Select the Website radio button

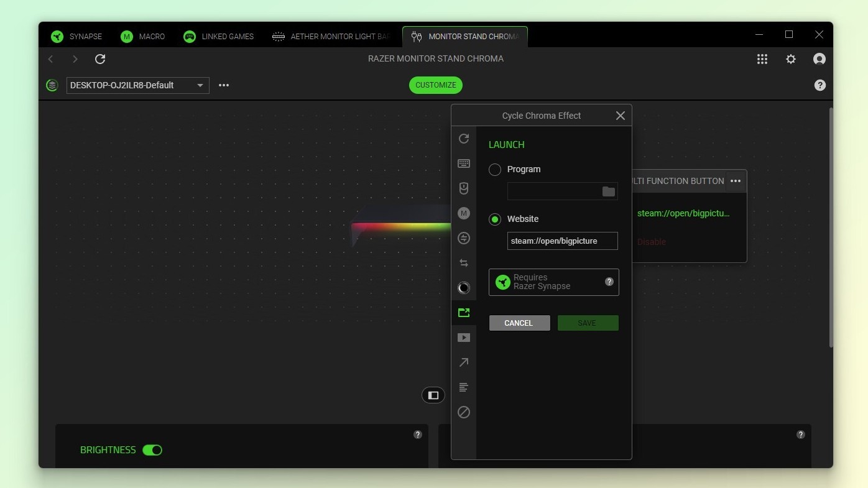[495, 219]
